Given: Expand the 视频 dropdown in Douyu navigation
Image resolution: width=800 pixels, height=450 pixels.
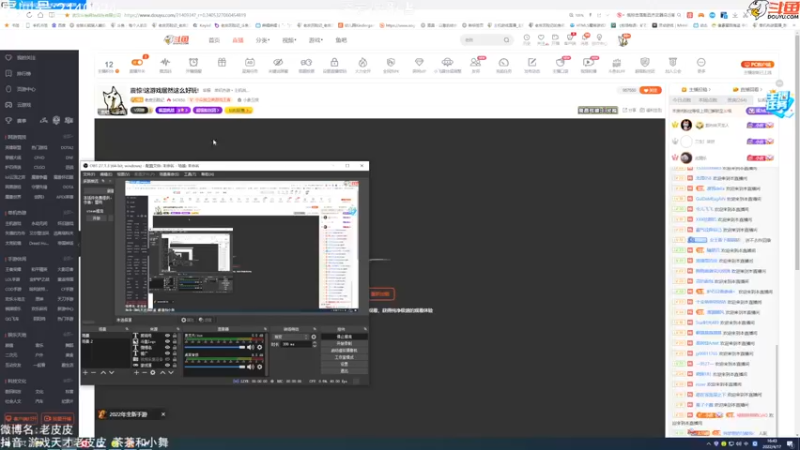Looking at the screenshot, I should 289,40.
